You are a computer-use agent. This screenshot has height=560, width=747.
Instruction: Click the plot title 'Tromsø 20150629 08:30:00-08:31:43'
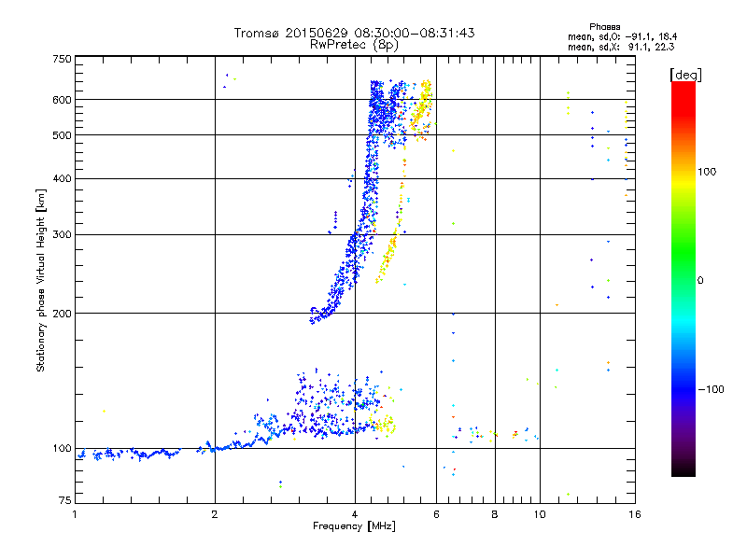point(354,33)
